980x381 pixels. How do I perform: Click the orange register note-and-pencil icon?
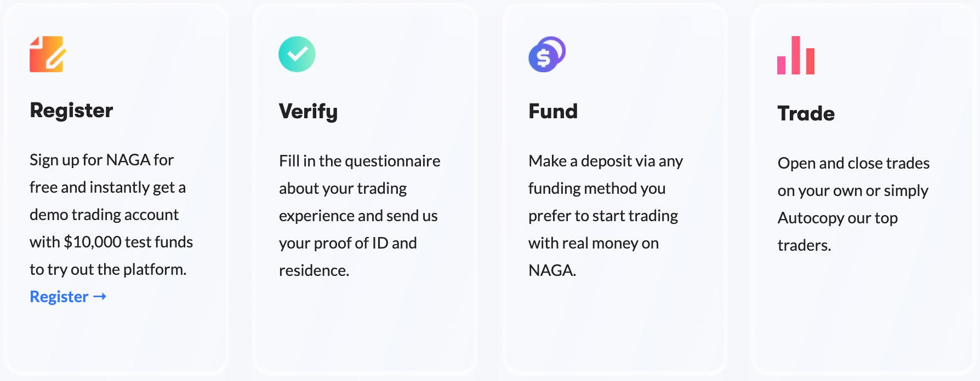pos(48,54)
